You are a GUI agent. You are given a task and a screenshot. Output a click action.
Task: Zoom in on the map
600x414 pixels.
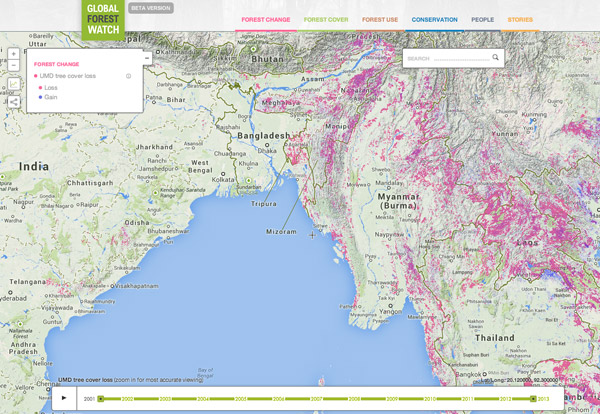pos(13,54)
